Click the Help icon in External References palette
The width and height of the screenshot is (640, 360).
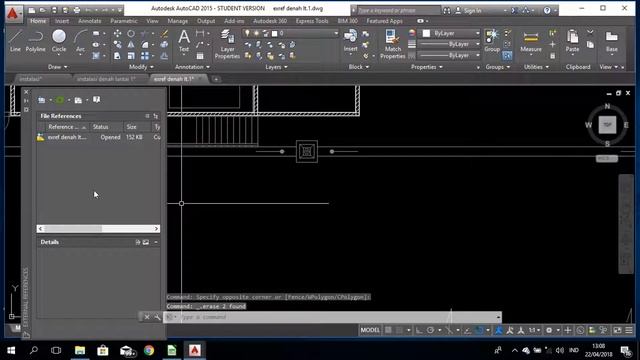click(96, 100)
